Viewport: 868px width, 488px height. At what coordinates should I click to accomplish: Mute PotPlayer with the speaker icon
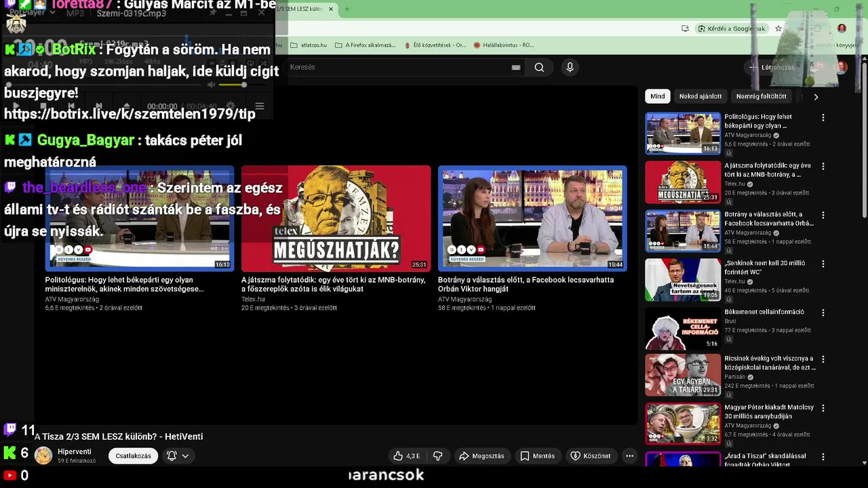pyautogui.click(x=211, y=85)
